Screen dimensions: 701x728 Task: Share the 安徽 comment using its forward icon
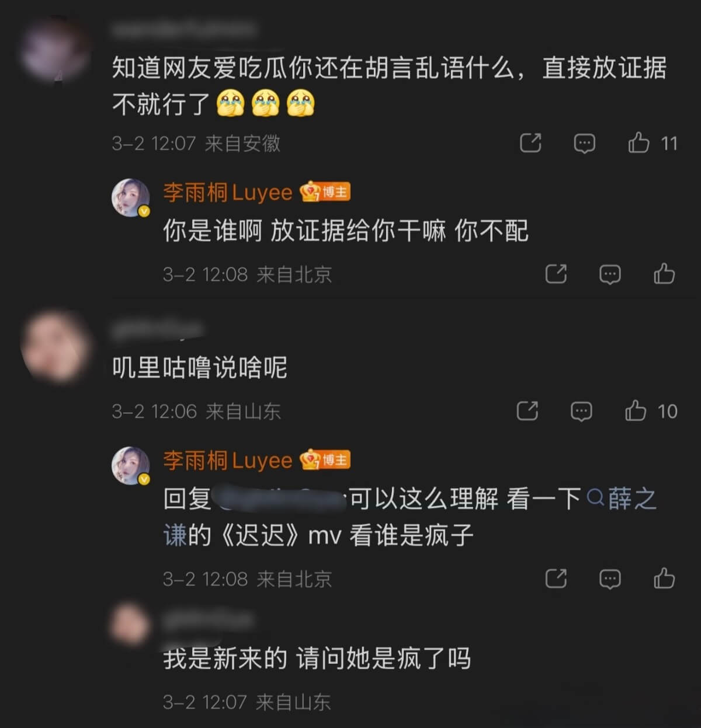(x=530, y=143)
